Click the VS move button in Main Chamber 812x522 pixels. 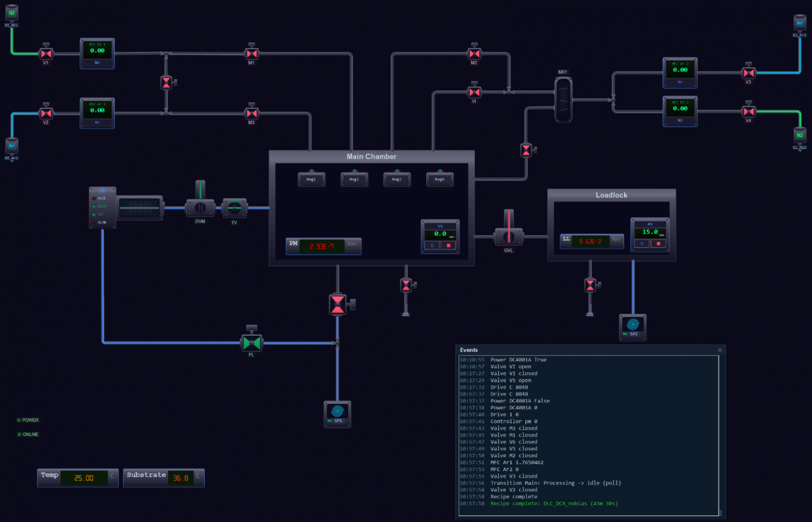coord(432,245)
